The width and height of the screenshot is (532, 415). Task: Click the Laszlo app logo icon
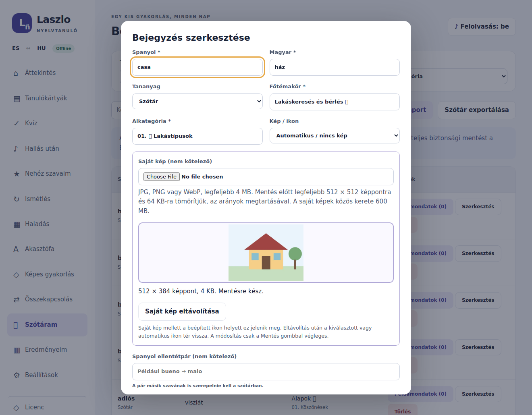(x=22, y=23)
